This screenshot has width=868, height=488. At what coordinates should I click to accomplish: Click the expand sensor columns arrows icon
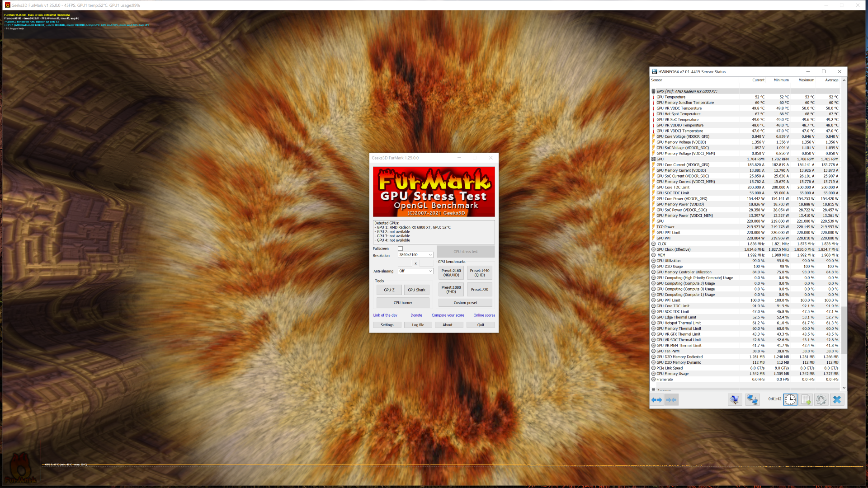point(656,400)
